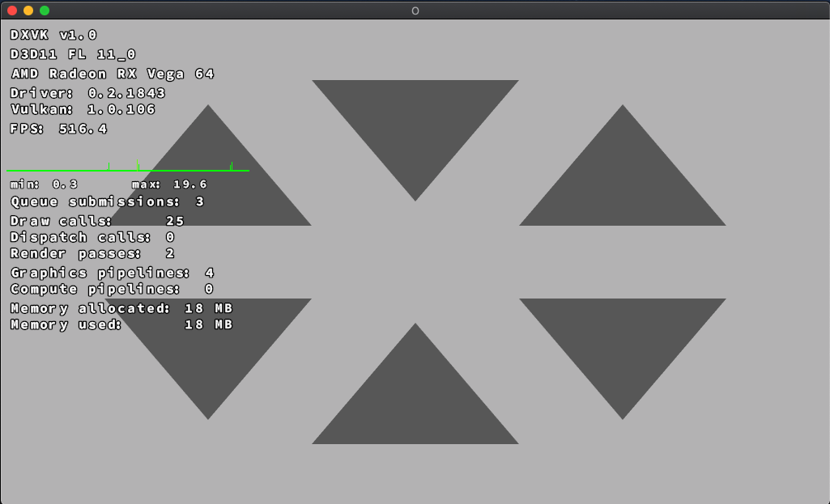Click the lower left downward-pointing triangle
Screen dimensions: 830x504
tap(208, 360)
